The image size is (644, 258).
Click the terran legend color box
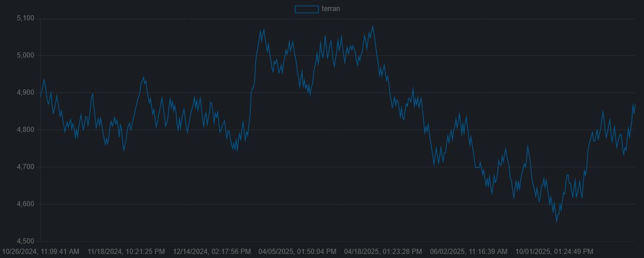(x=307, y=9)
